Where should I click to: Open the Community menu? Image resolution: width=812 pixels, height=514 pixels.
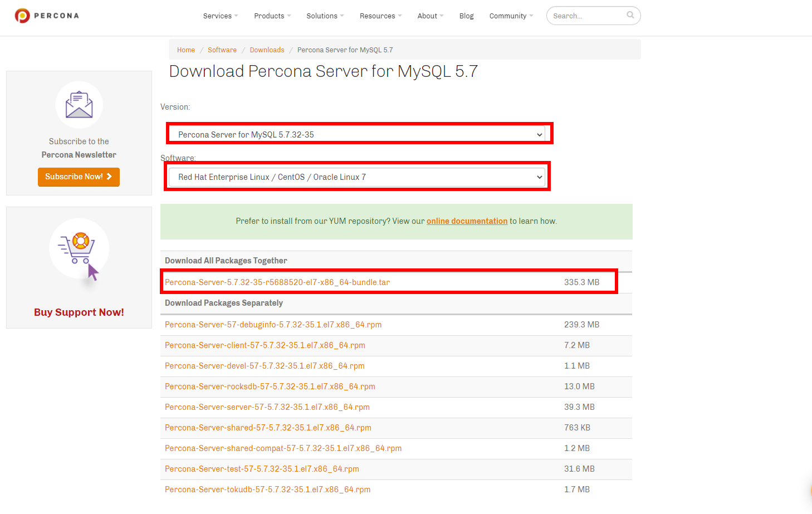pyautogui.click(x=508, y=16)
